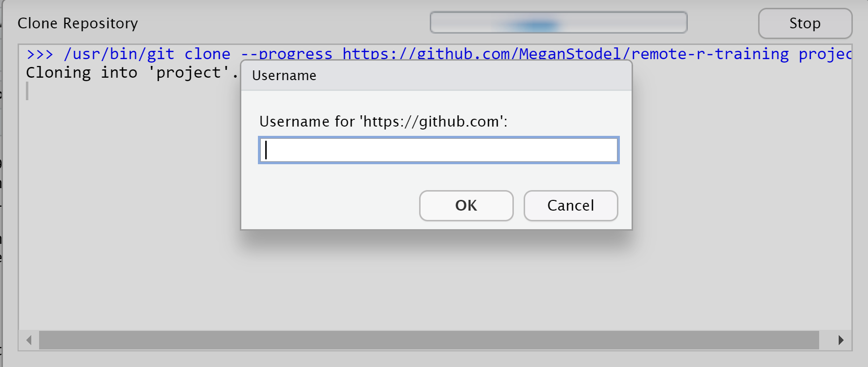This screenshot has height=367, width=868.
Task: Click the clone progress bar
Action: coord(558,22)
